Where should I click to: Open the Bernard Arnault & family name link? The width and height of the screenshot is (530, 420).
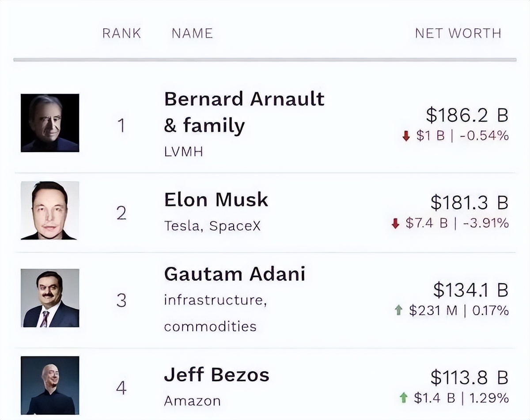(244, 112)
